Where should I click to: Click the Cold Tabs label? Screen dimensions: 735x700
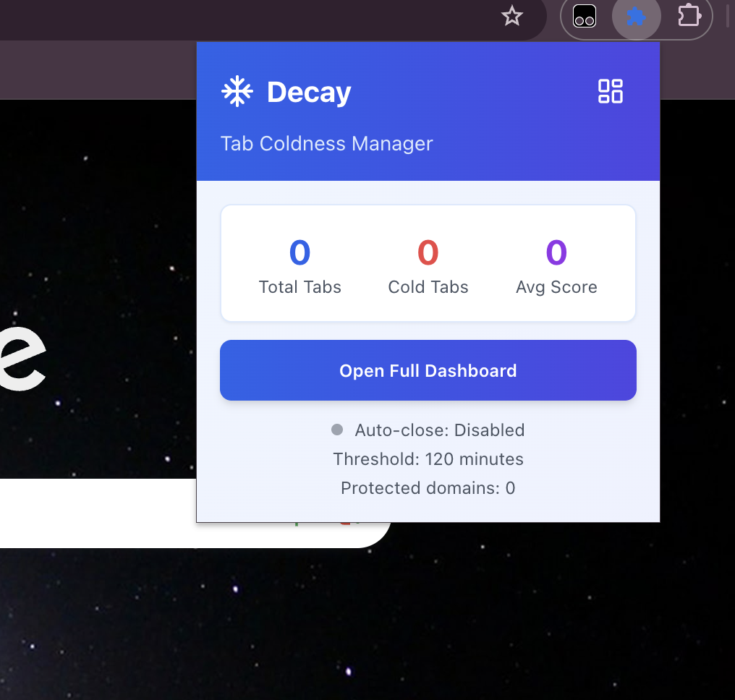click(428, 286)
